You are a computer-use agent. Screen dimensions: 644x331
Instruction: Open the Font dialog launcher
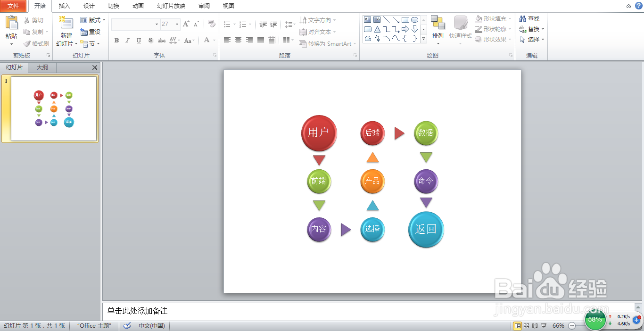click(x=215, y=56)
